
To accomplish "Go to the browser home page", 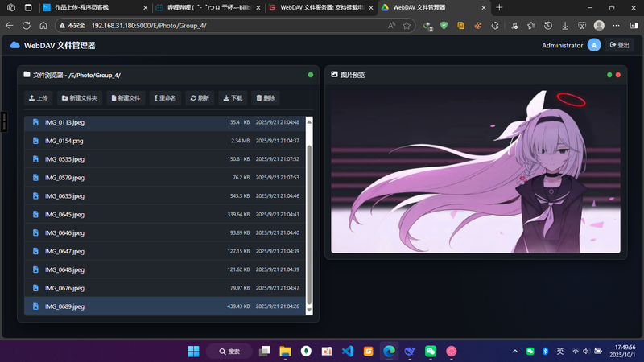I will pos(43,26).
